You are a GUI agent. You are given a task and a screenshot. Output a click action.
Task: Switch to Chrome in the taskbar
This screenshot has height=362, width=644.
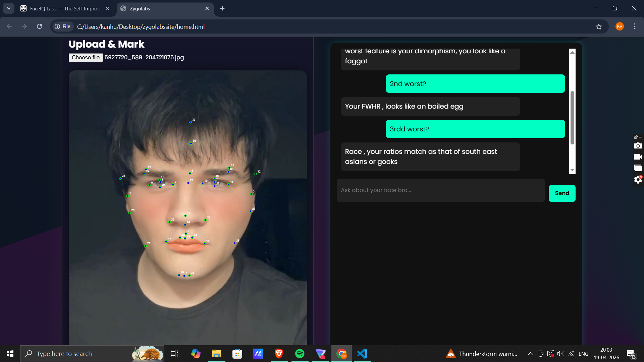(341, 354)
